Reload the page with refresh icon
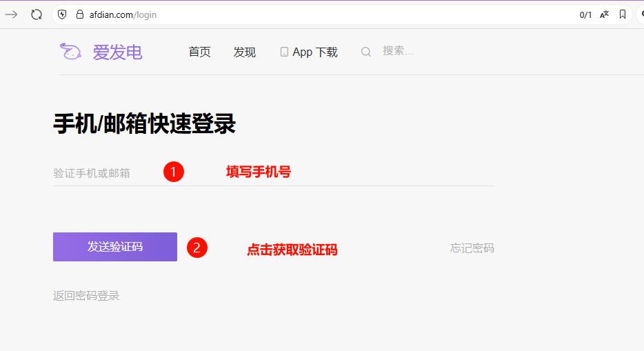The height and width of the screenshot is (351, 644). pos(37,14)
